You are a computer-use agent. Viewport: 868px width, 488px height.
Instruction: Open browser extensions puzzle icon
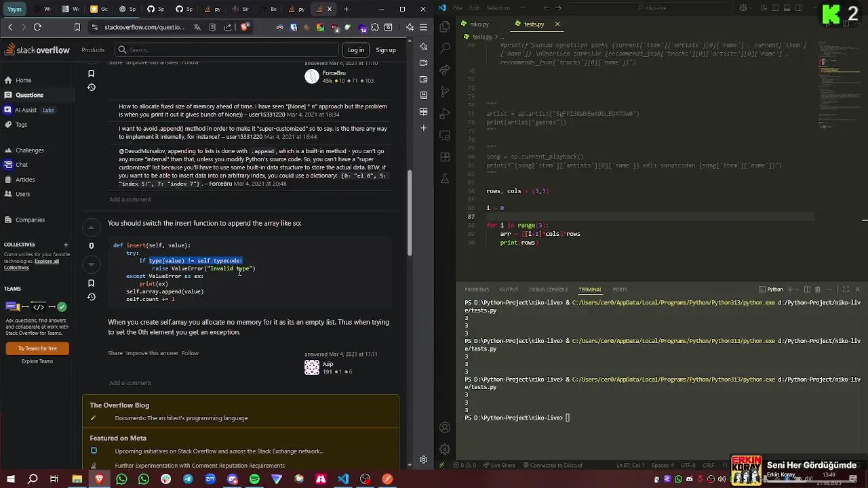coord(376,27)
